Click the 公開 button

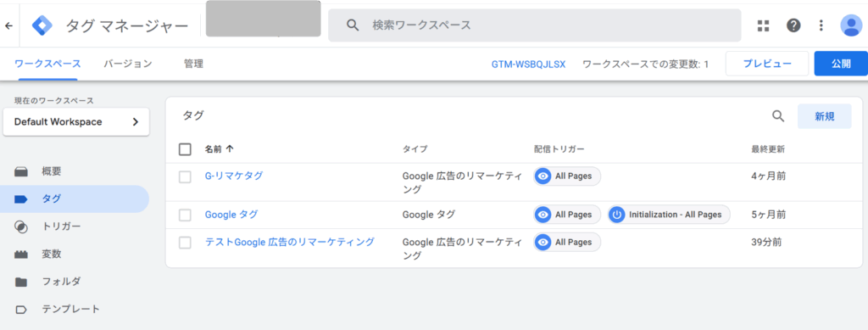point(841,64)
